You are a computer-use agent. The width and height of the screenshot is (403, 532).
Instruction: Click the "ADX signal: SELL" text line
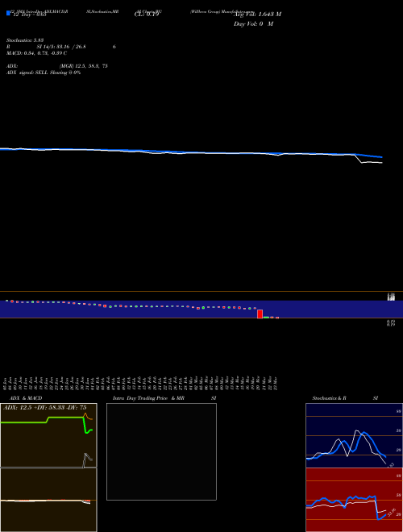point(44,73)
